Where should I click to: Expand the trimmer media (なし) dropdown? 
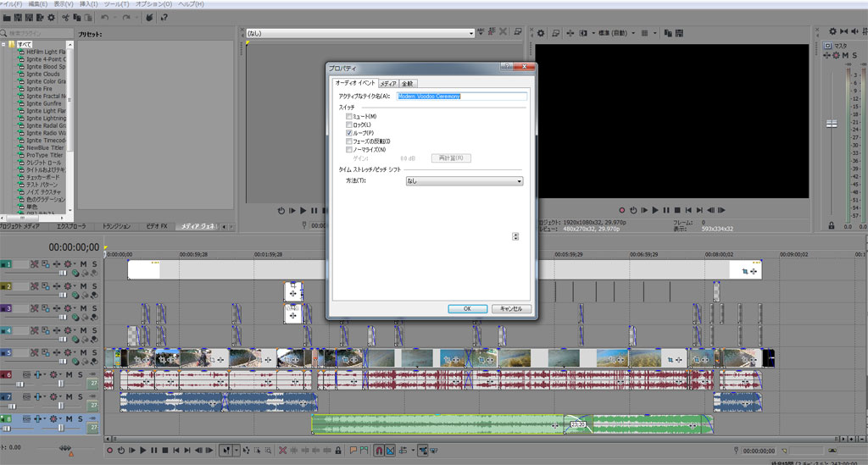(473, 33)
